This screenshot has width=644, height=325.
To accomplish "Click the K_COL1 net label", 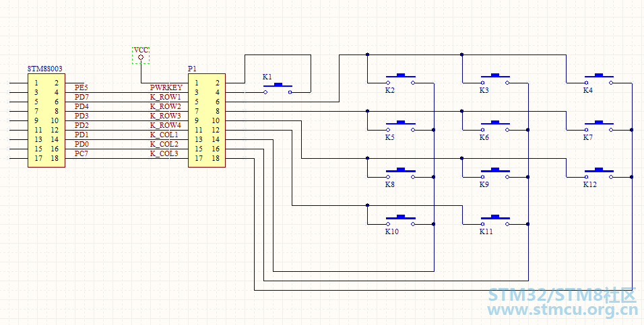I will [x=164, y=135].
